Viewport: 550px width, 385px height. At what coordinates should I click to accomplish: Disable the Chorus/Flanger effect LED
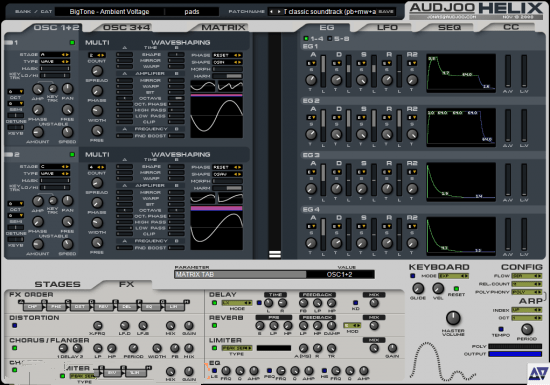14,348
